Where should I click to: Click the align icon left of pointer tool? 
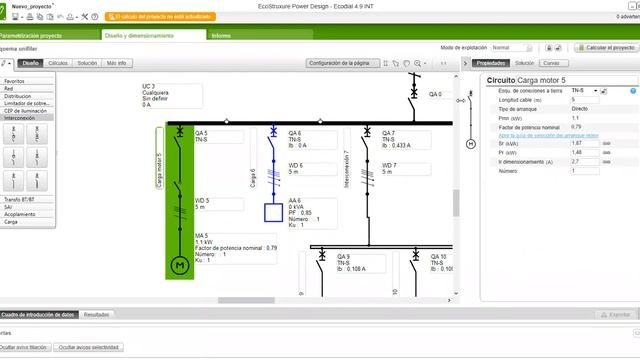tap(385, 63)
